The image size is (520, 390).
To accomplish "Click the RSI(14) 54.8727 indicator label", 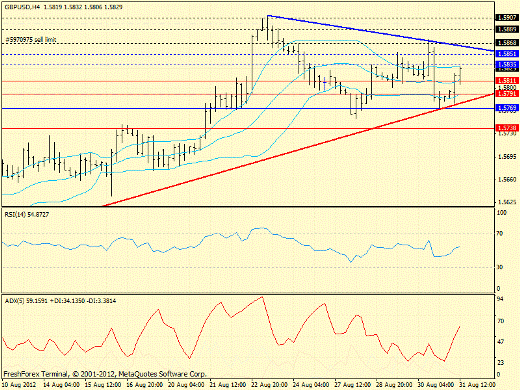I will (x=27, y=215).
